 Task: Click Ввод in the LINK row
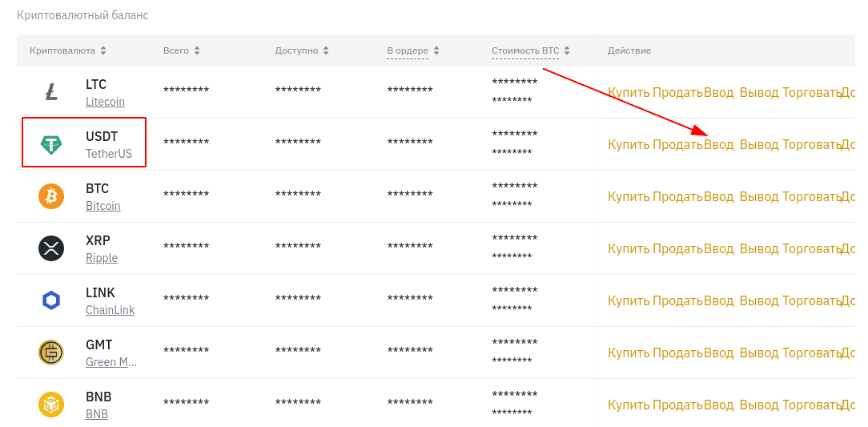click(718, 300)
